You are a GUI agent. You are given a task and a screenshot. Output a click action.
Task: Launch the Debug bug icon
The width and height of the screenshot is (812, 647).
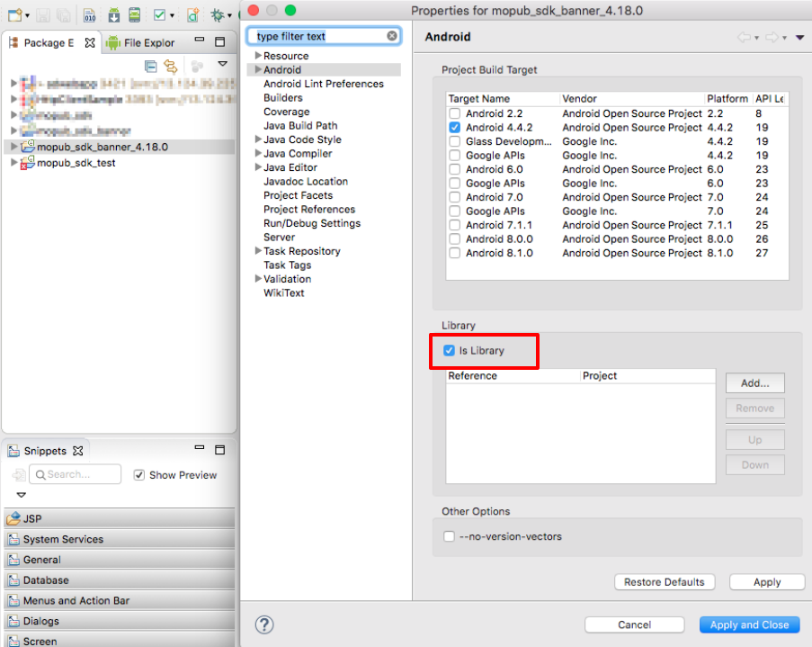pos(218,15)
